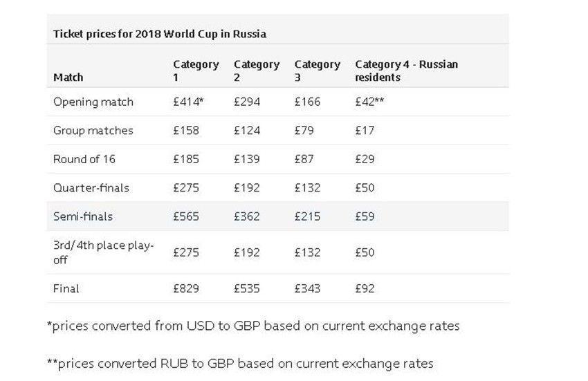Screen dimensions: 588x381
Task: Click the £829 Final Category 1 price
Action: [186, 288]
